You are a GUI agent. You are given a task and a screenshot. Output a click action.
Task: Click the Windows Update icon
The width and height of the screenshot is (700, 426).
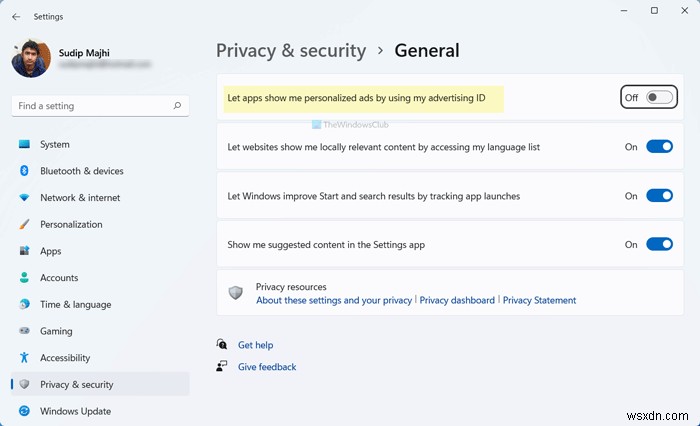click(24, 411)
